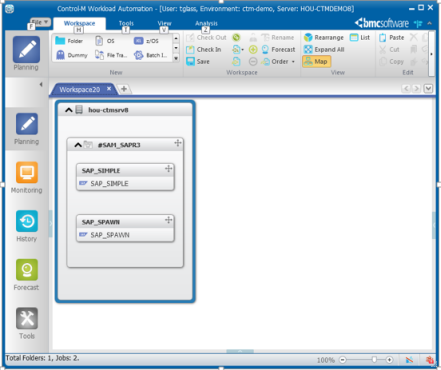Click the Rename button
The height and width of the screenshot is (370, 441).
(x=278, y=37)
